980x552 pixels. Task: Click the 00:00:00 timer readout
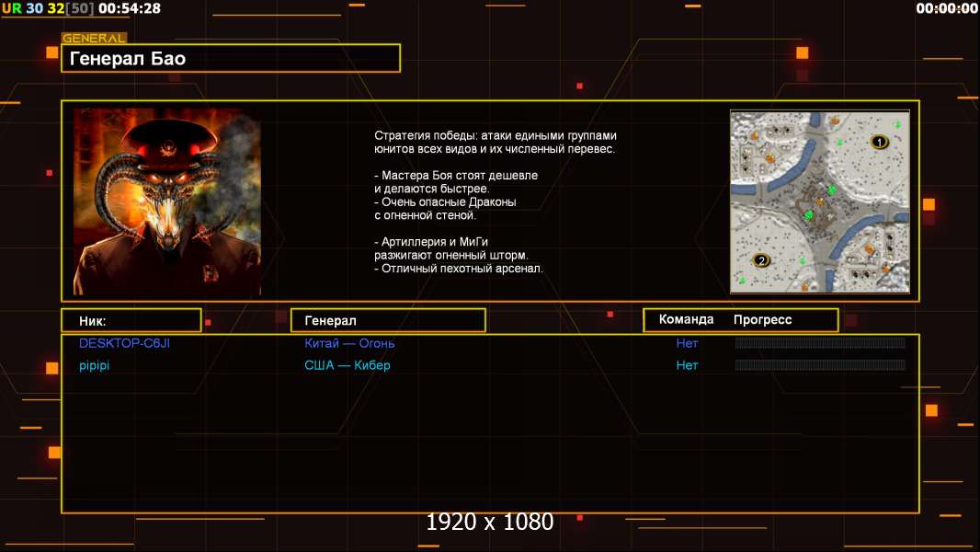tap(947, 8)
